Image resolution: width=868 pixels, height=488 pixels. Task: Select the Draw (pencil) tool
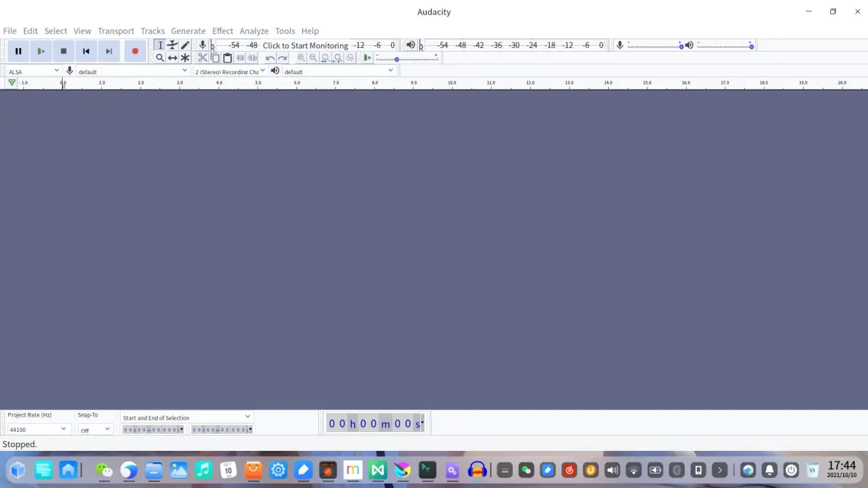tap(186, 45)
